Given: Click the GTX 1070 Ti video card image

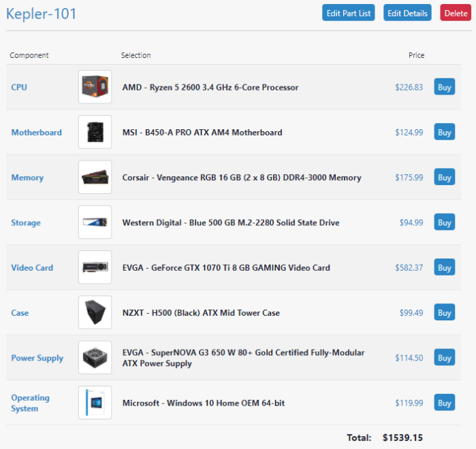Looking at the screenshot, I should coord(95,267).
